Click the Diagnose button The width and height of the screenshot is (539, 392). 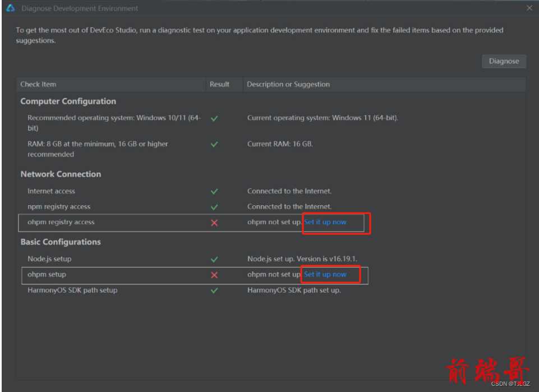coord(504,61)
